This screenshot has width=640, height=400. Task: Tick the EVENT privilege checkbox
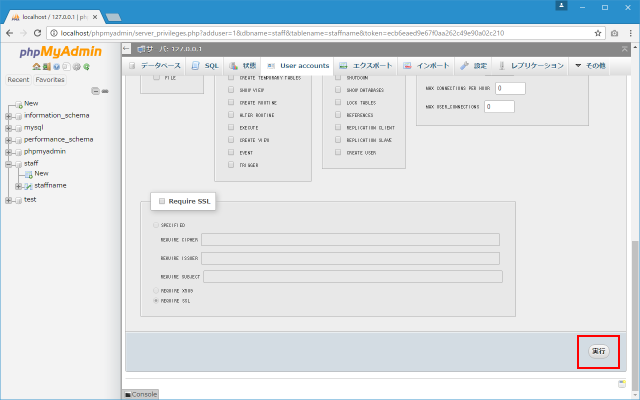click(x=231, y=152)
